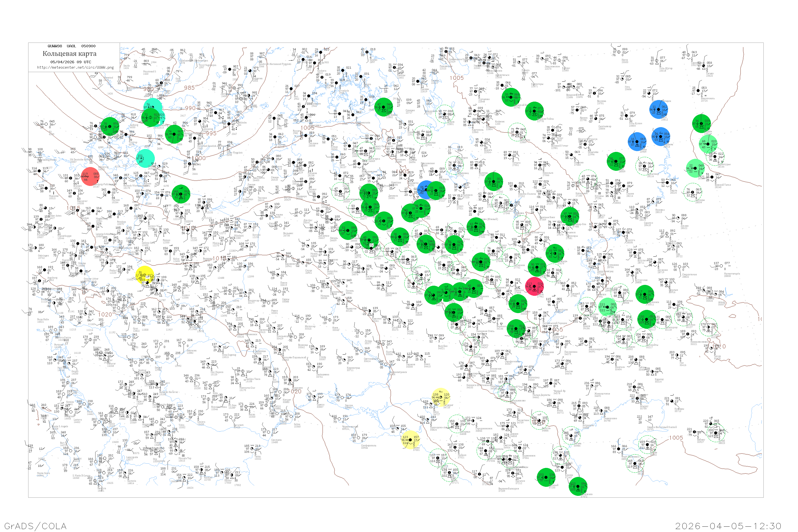
Task: Click the 05/04/2026 09 UTC date label
Action: coord(70,62)
